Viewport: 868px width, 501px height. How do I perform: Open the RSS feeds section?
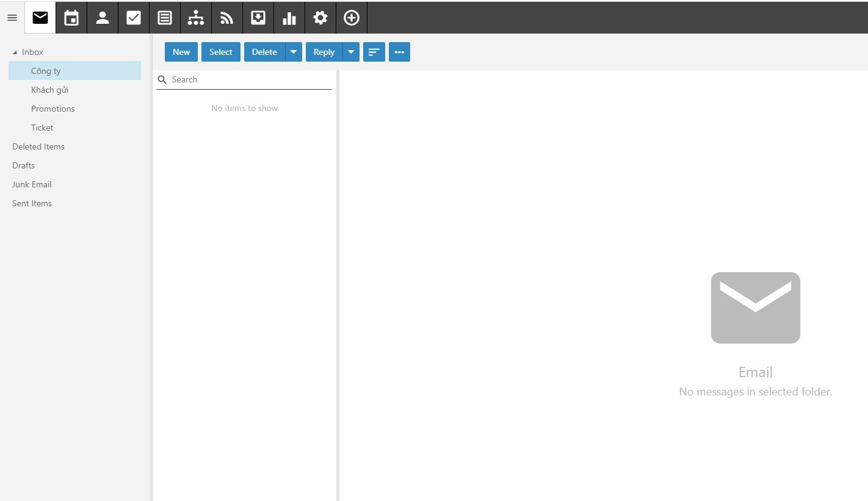[x=227, y=18]
